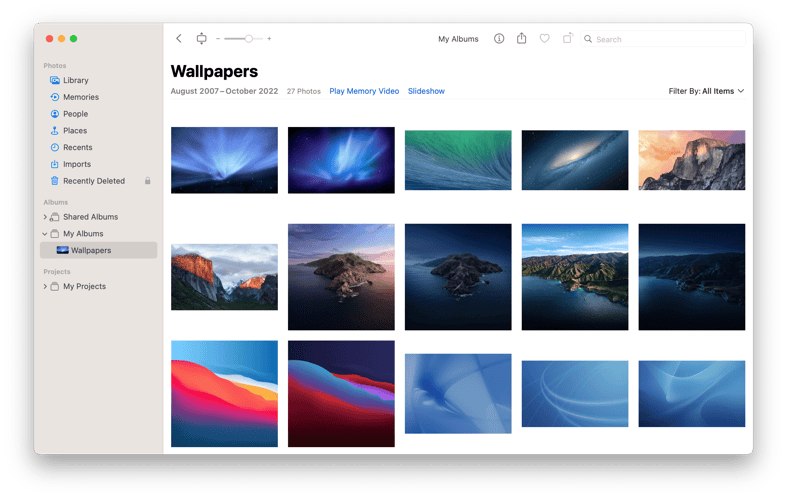Select the Big Sur coastline daytime thumbnail
Screen dimensions: 787x499
pos(575,277)
